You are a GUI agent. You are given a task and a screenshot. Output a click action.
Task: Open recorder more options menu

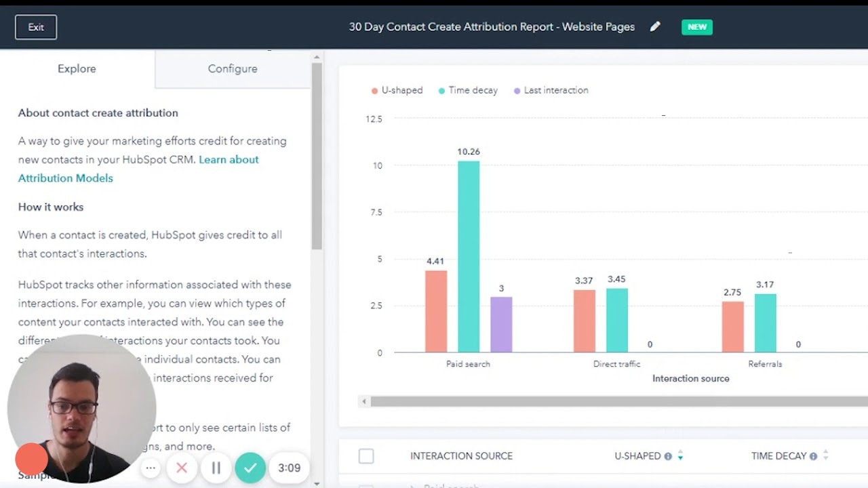click(x=151, y=468)
